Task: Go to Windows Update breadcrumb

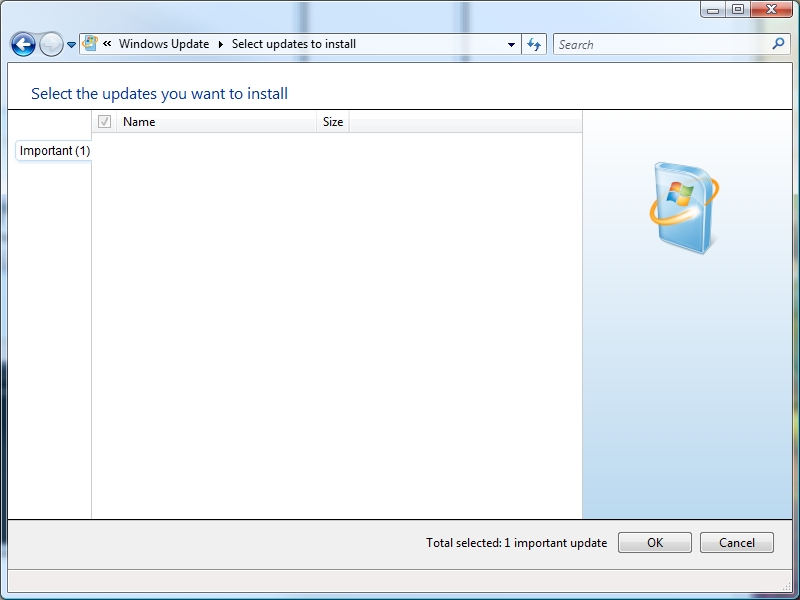Action: click(164, 44)
